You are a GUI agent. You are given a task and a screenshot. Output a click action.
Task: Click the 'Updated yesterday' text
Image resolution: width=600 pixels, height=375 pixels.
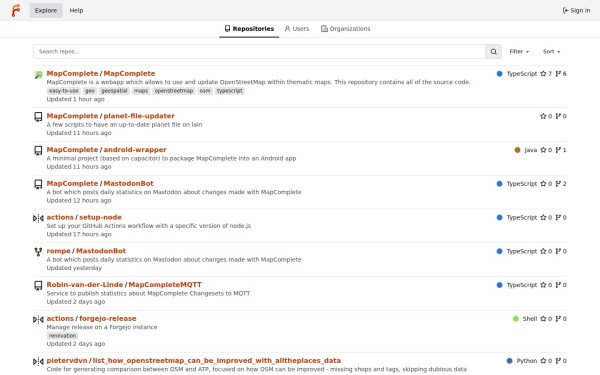74,268
